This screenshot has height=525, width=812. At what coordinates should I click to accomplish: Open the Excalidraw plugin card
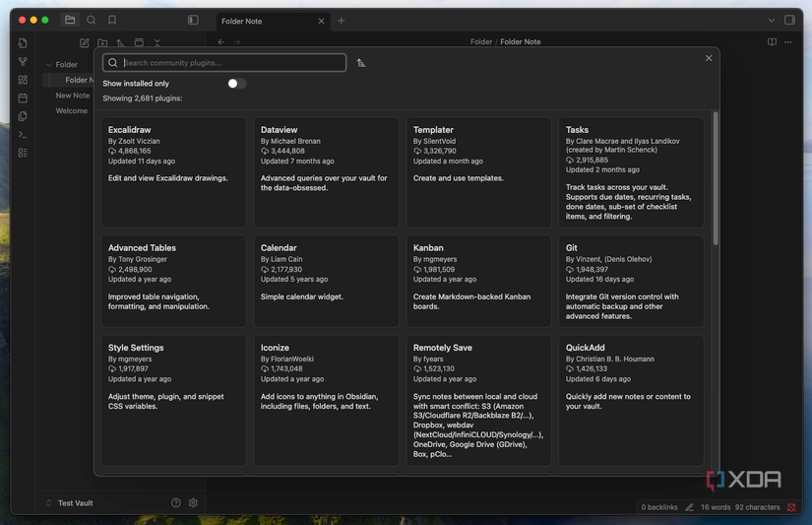174,172
